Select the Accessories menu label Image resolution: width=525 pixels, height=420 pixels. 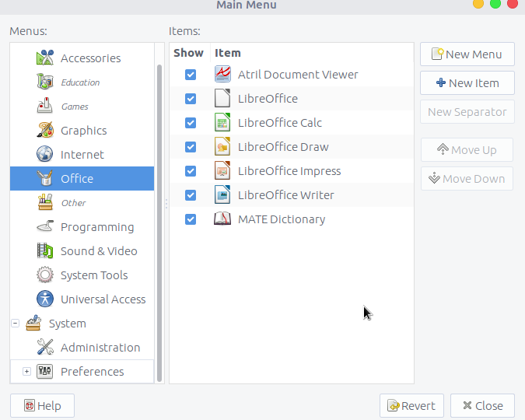point(91,58)
